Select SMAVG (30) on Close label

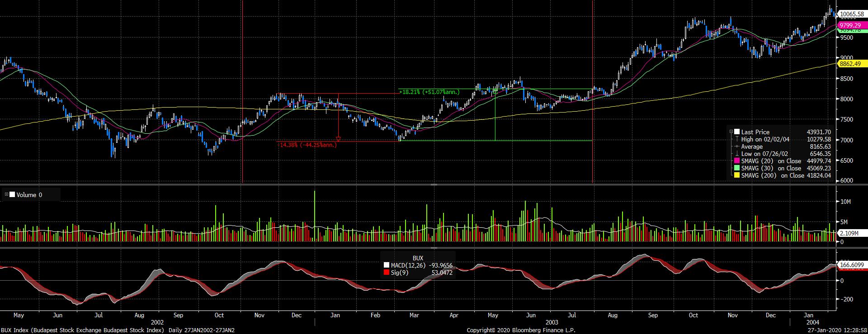[771, 168]
